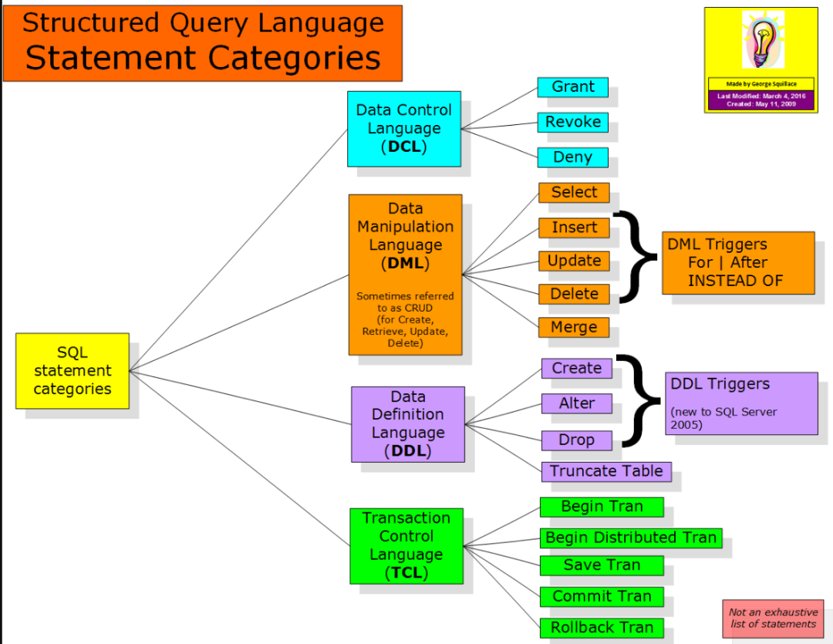Viewport: 833px width, 644px height.
Task: Click the DDL Triggers box
Action: tap(742, 404)
